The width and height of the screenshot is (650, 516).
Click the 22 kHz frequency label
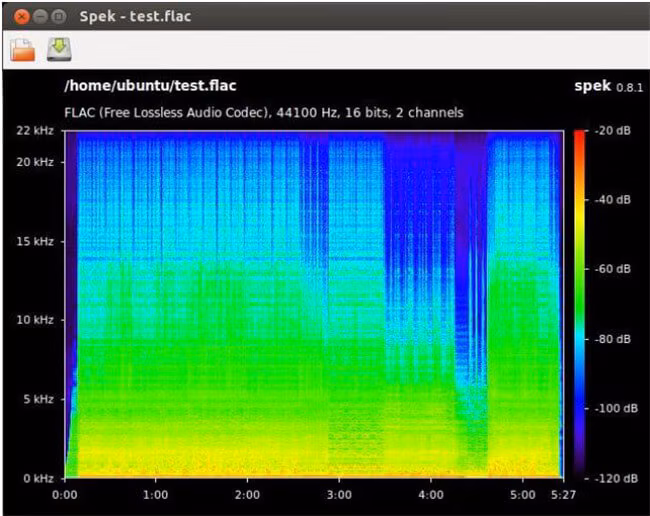point(35,131)
